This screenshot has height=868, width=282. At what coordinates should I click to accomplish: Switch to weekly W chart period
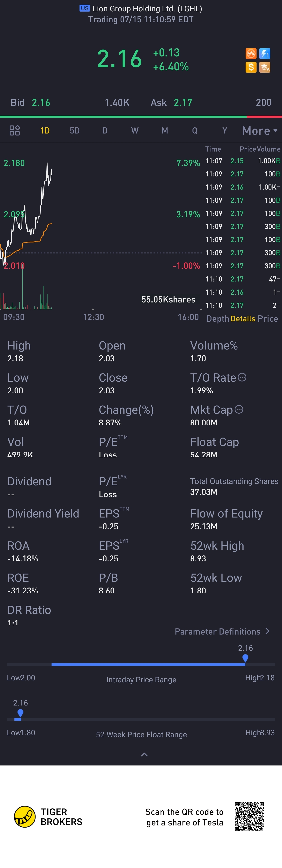point(135,131)
